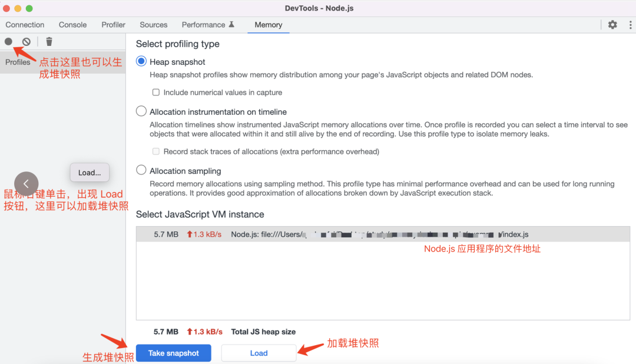Click the round back chevron button
636x364 pixels.
point(26,184)
